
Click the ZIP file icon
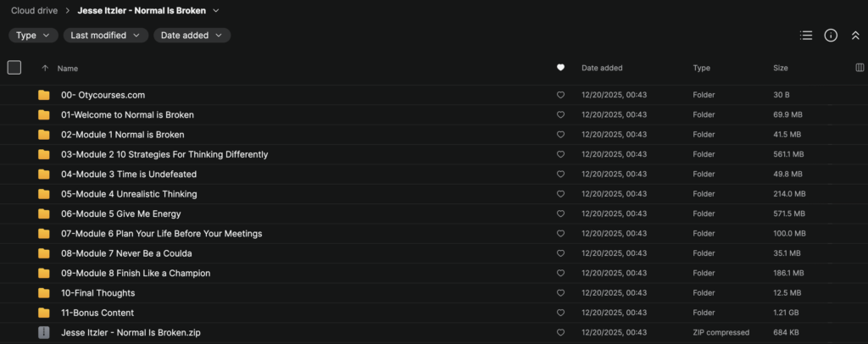click(x=44, y=333)
